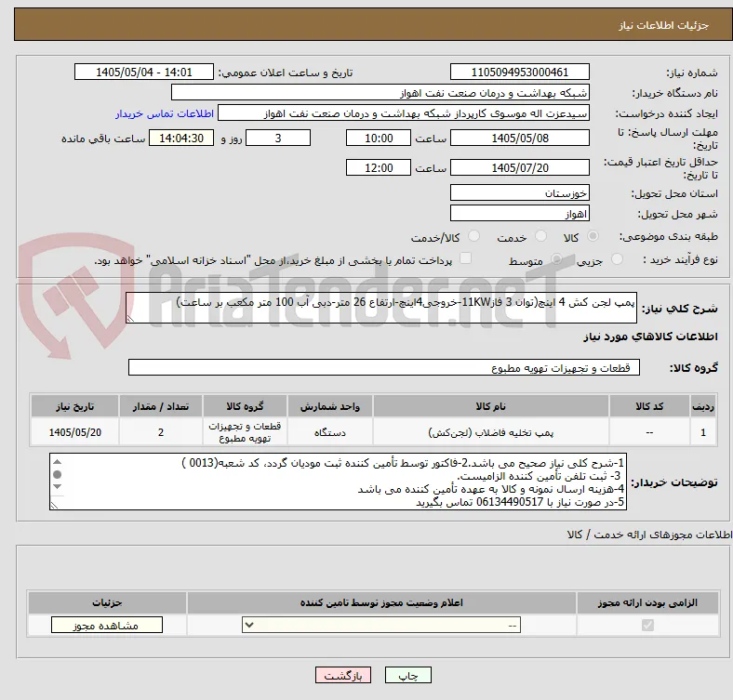Click the row number cell showing 1
Viewport: 733px width, 700px height.
tap(703, 432)
